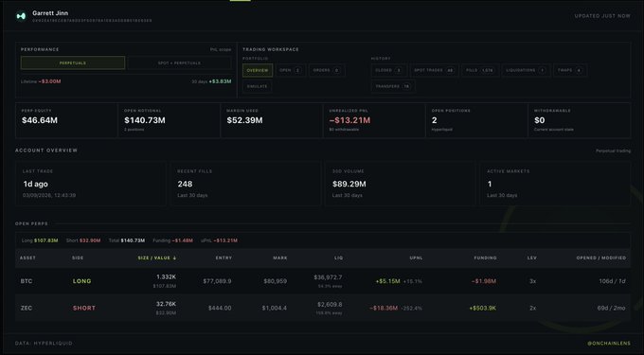View the Closed history tab
The width and height of the screenshot is (644, 355).
coord(389,70)
